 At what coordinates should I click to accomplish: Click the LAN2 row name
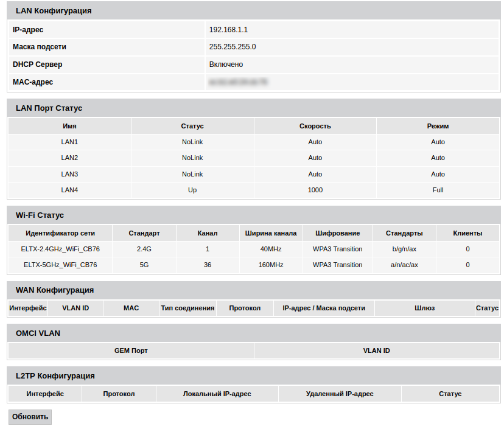coord(69,158)
